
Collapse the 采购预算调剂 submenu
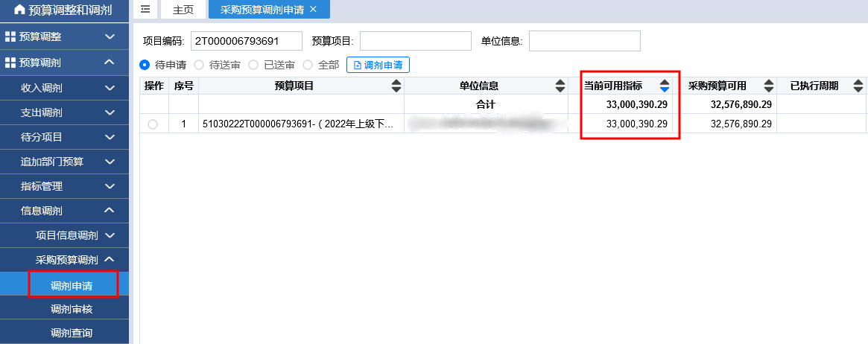click(110, 259)
